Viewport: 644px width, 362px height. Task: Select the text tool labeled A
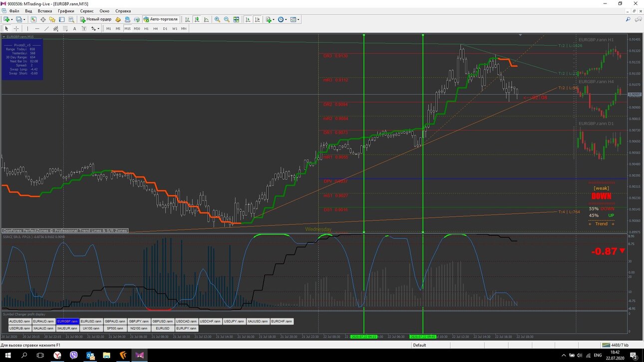click(74, 28)
